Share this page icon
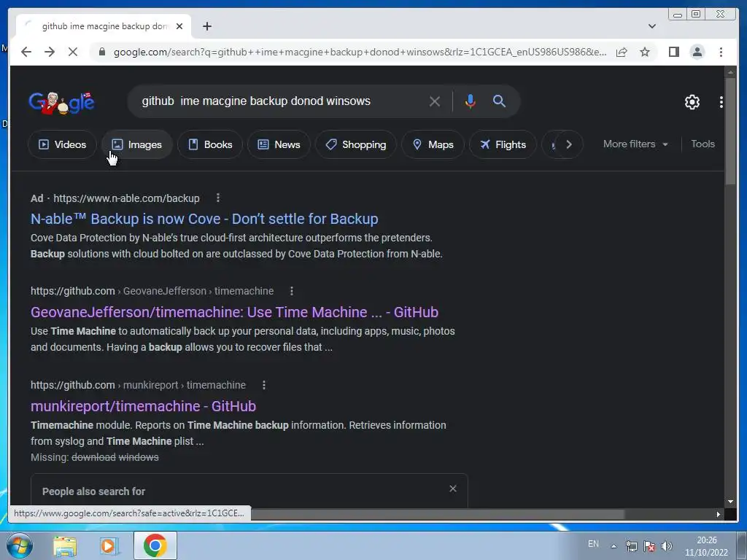Screen dimensions: 747x560 [x=622, y=52]
